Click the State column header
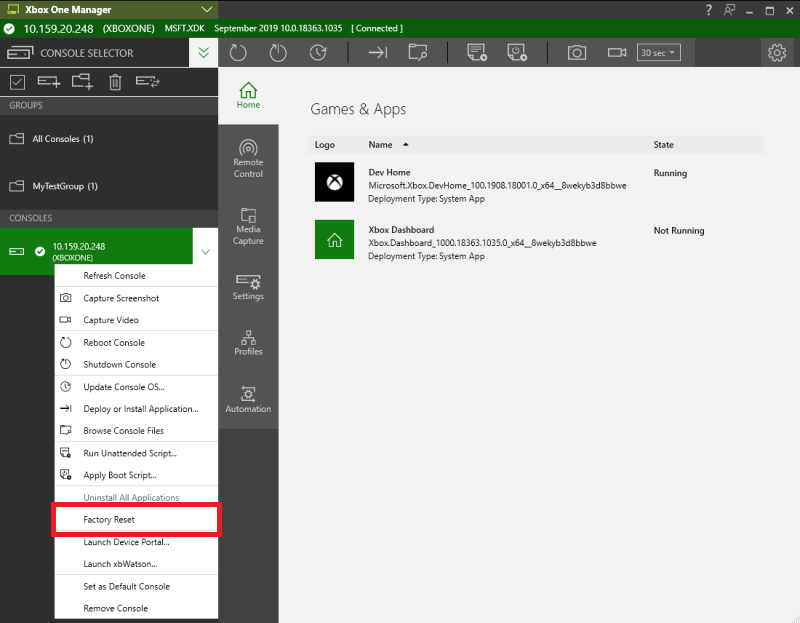The height and width of the screenshot is (623, 800). click(x=663, y=144)
